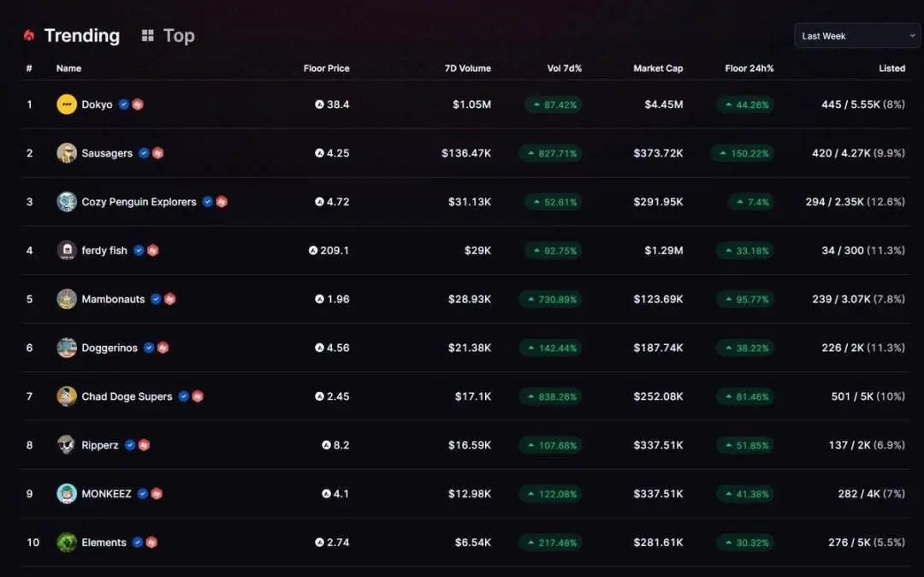
Task: Click the blue verified badge beside Mambonauts
Action: (156, 300)
